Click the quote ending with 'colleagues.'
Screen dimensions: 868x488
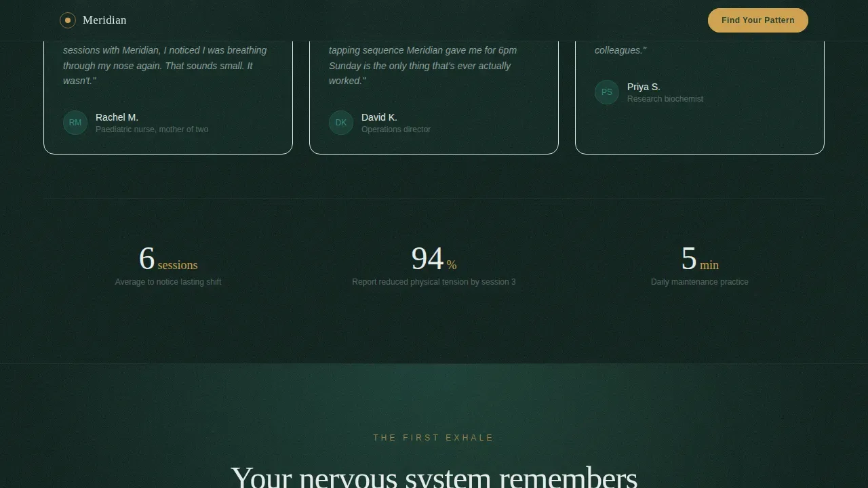(x=620, y=50)
